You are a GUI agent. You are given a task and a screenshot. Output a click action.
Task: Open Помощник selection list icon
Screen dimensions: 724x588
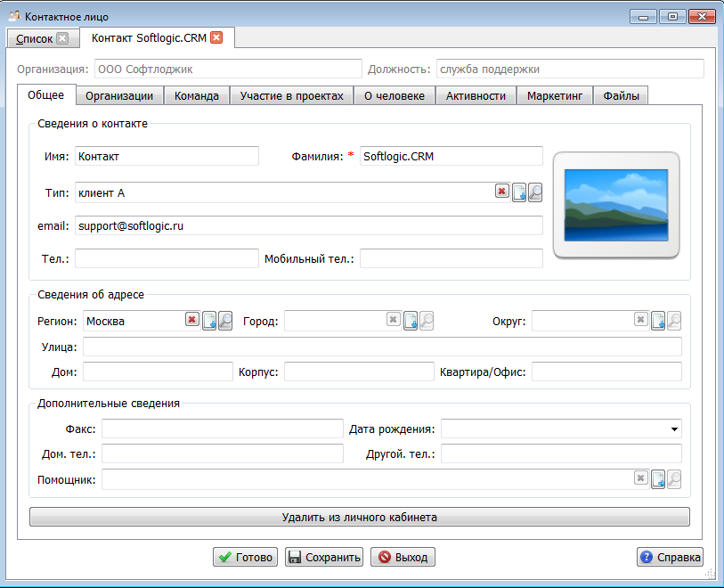tap(658, 479)
